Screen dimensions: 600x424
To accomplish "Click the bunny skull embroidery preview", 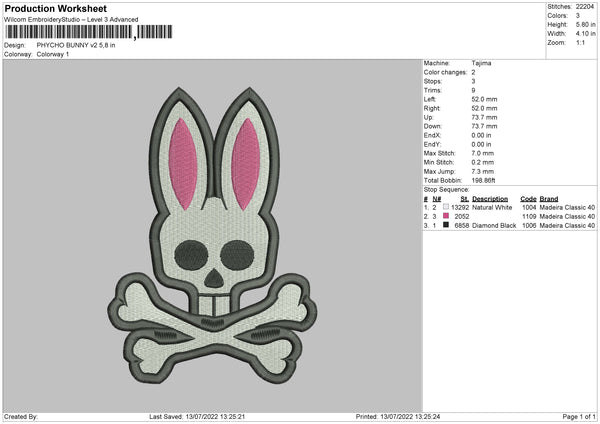I will [x=212, y=236].
